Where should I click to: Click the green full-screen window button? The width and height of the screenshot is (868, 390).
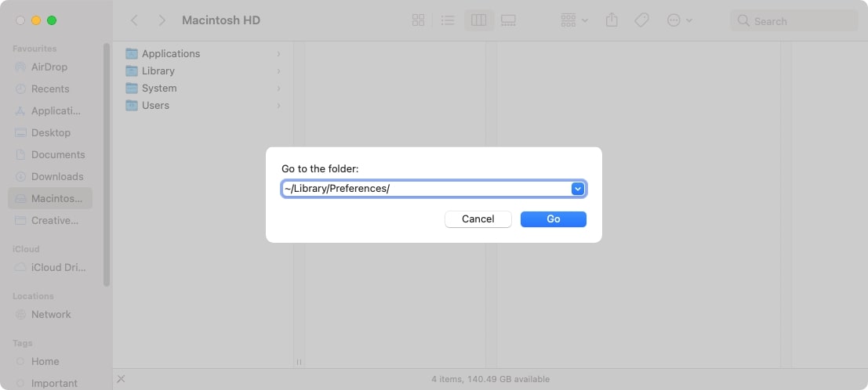[52, 20]
